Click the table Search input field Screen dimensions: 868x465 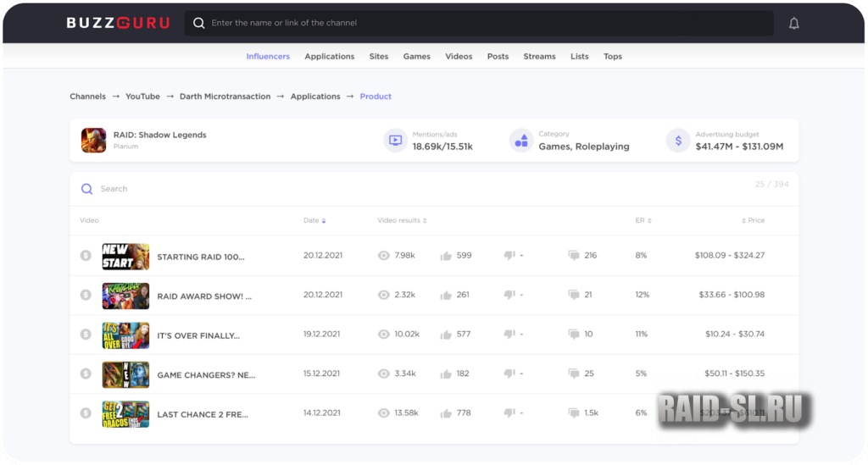[339, 189]
